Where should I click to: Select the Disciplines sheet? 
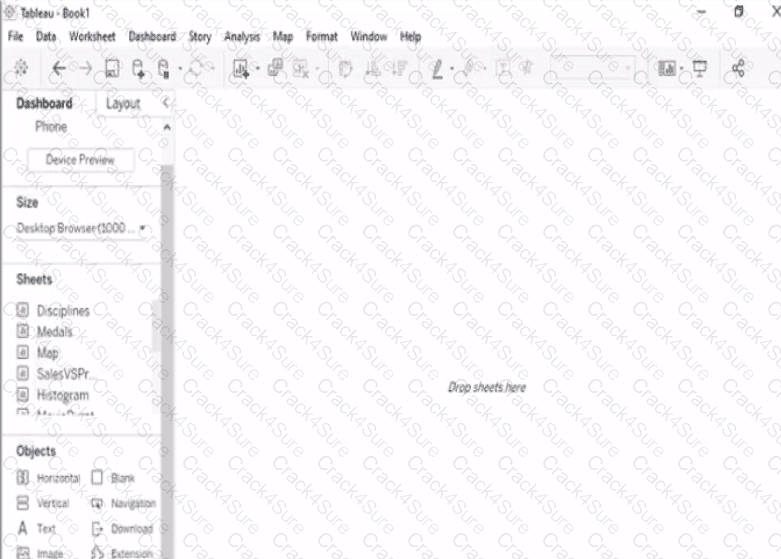tap(54, 311)
